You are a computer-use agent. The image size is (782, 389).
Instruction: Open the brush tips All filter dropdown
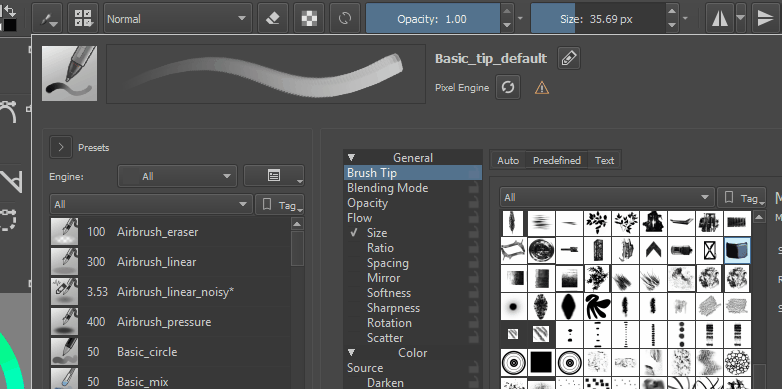[x=607, y=197]
